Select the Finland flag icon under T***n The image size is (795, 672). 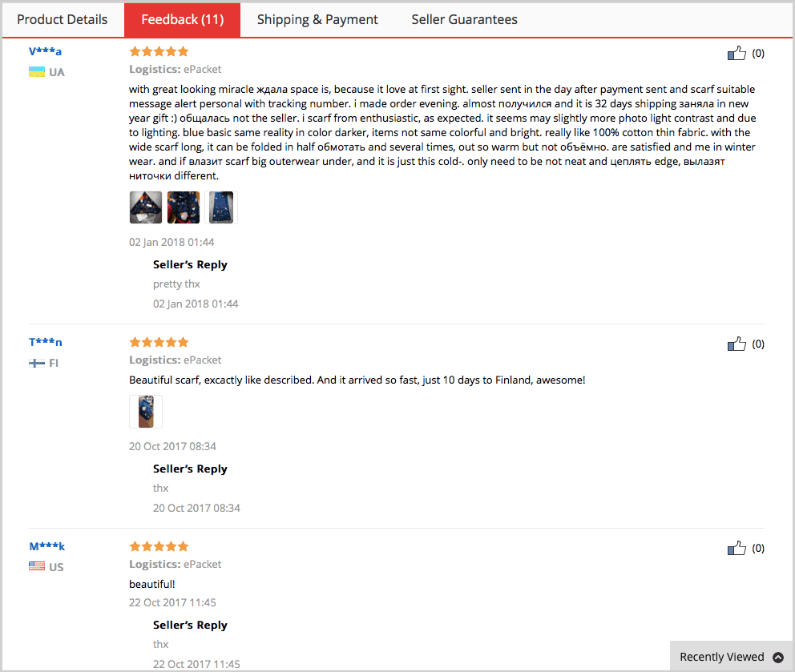pyautogui.click(x=35, y=362)
